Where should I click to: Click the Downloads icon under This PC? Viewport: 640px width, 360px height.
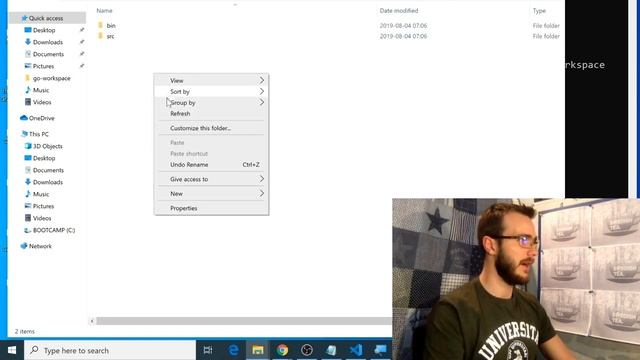coord(28,182)
